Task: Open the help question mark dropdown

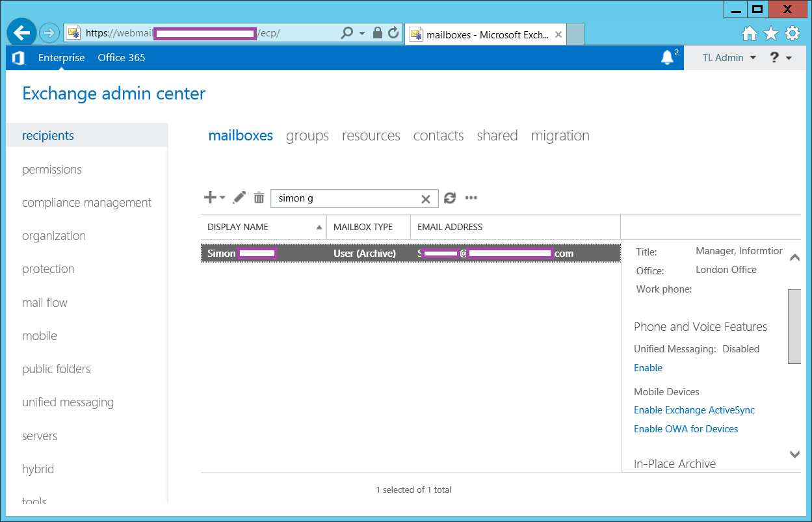Action: pos(780,58)
